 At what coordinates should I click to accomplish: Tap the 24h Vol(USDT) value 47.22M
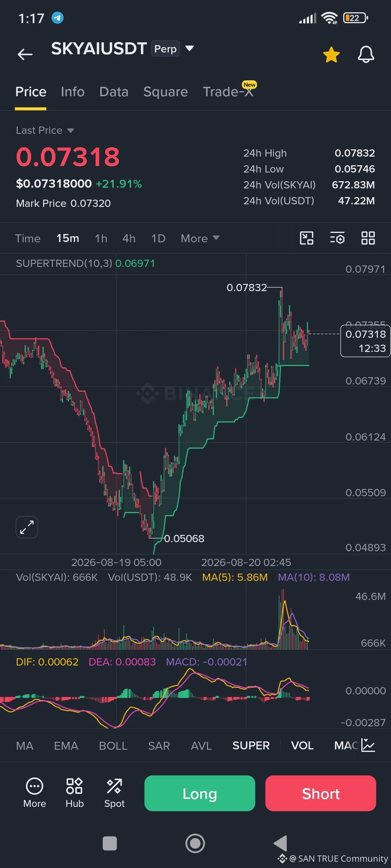tap(357, 201)
